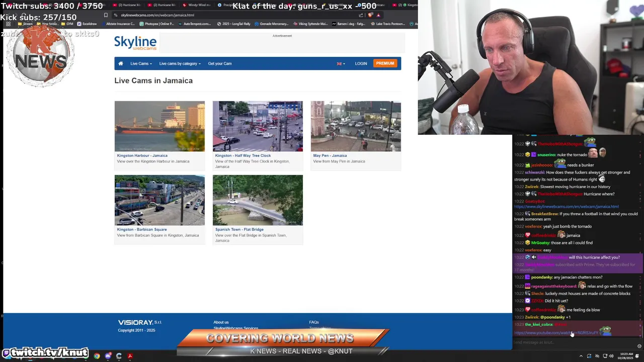Open May Pen webcam thumbnail
This screenshot has width=644, height=362.
point(356,126)
